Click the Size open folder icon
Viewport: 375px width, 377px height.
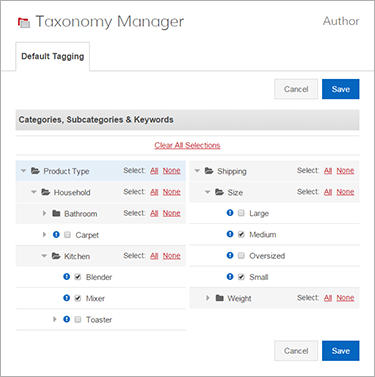[219, 192]
